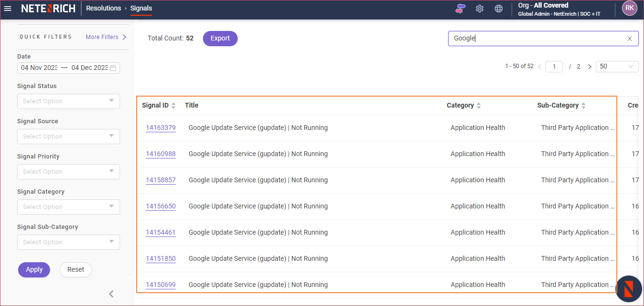Open signal 14150699
The width and height of the screenshot is (644, 306).
161,285
